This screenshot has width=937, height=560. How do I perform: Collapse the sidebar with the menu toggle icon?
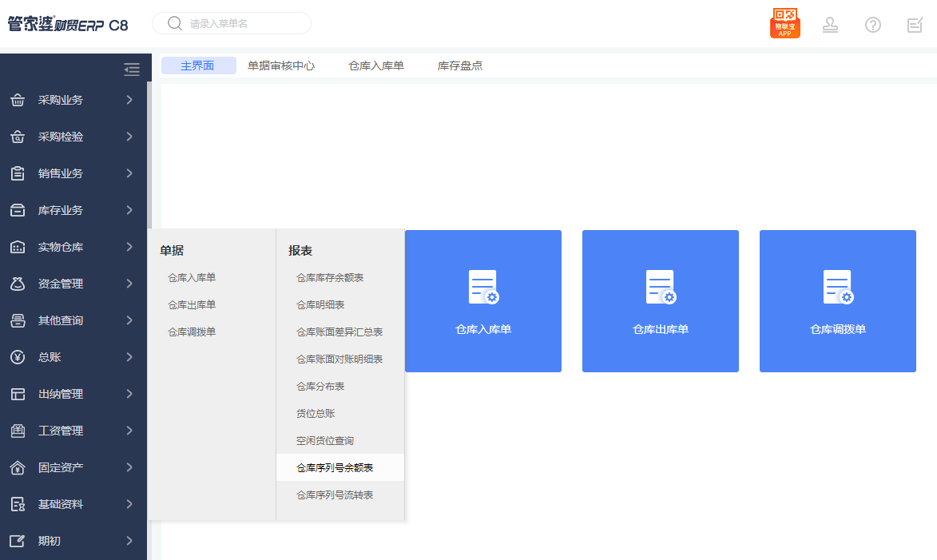132,70
